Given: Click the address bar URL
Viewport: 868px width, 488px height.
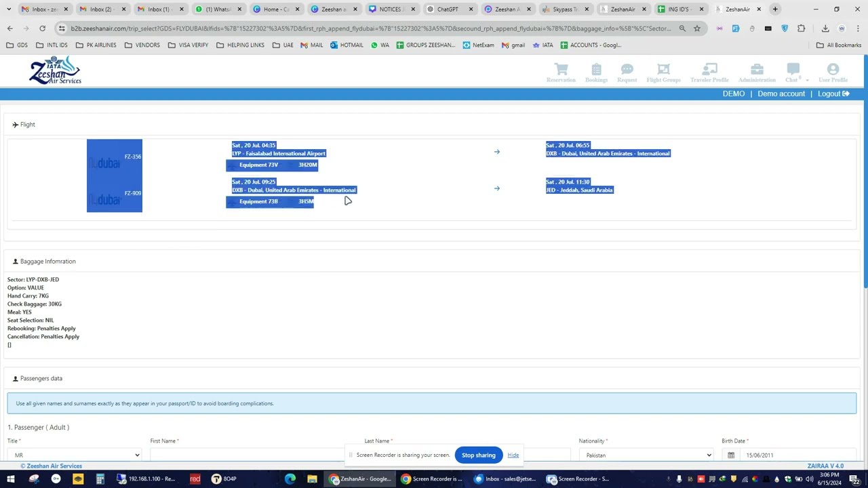Looking at the screenshot, I should coord(370,28).
